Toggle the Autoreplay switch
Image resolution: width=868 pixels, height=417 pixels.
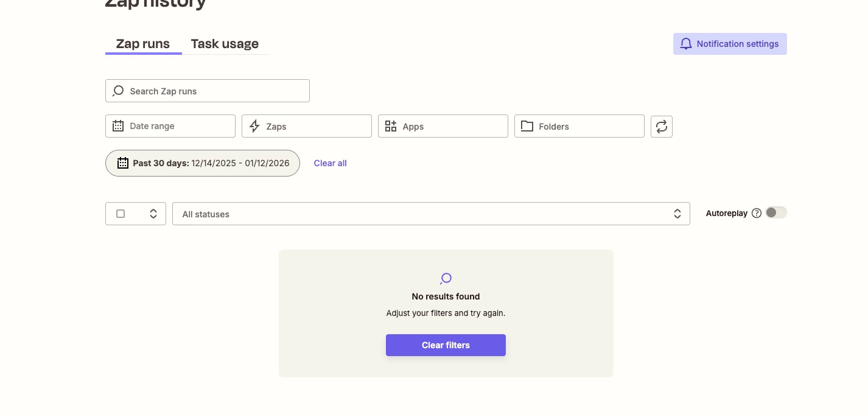pos(776,212)
